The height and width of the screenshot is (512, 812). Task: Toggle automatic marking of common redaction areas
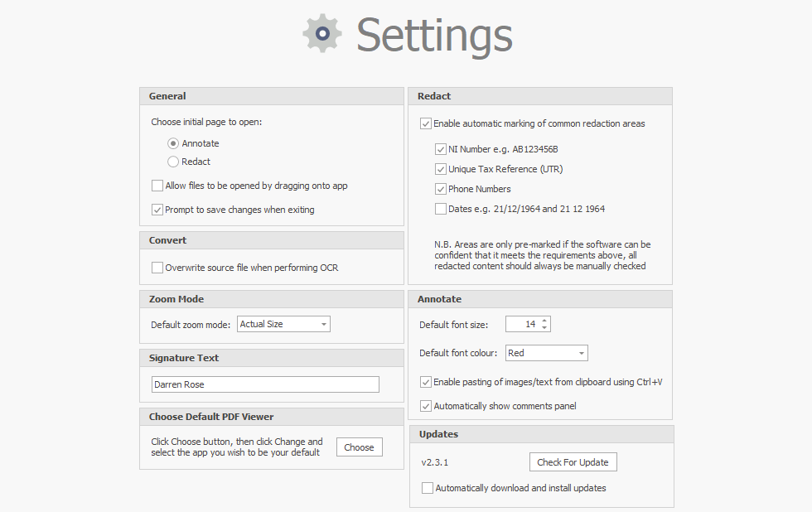pos(426,123)
